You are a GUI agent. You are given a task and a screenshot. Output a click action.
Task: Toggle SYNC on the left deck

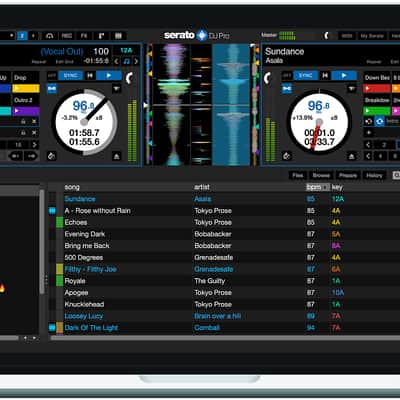point(71,76)
